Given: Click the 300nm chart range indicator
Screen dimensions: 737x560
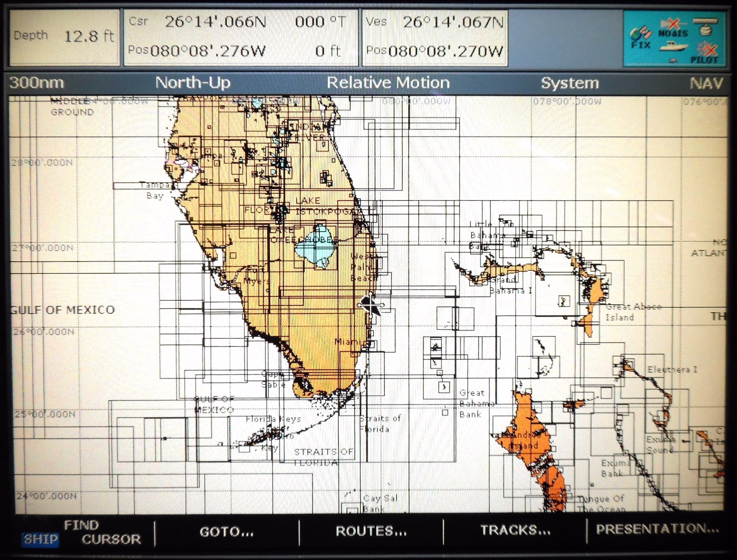Looking at the screenshot, I should tap(37, 83).
